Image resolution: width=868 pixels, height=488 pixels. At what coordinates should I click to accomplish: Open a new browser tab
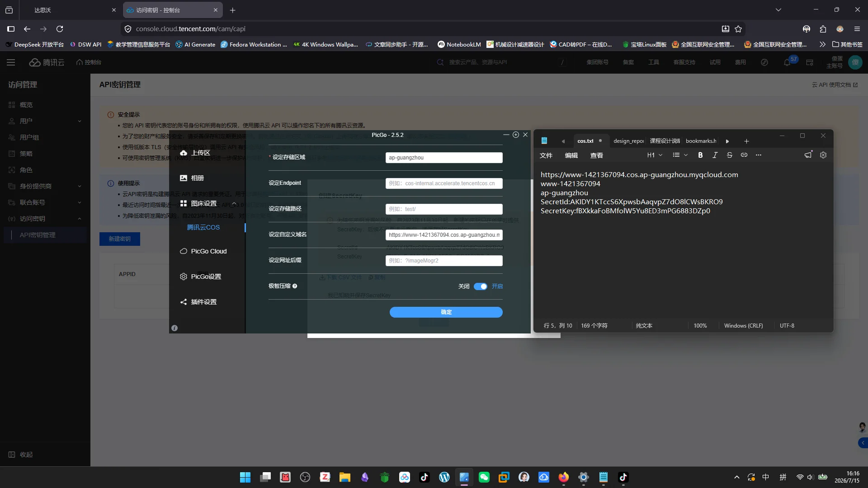[x=232, y=10]
